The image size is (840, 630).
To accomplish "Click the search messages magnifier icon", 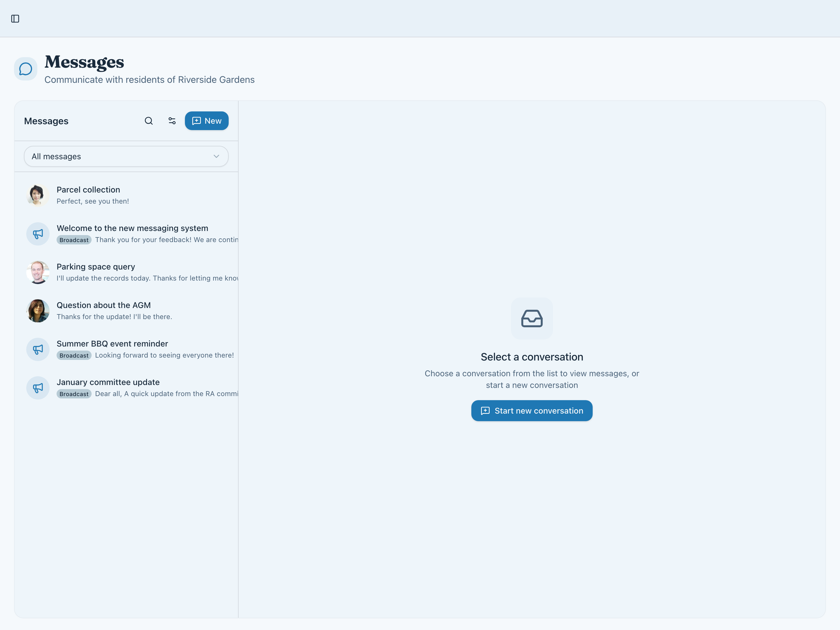I will click(x=149, y=121).
